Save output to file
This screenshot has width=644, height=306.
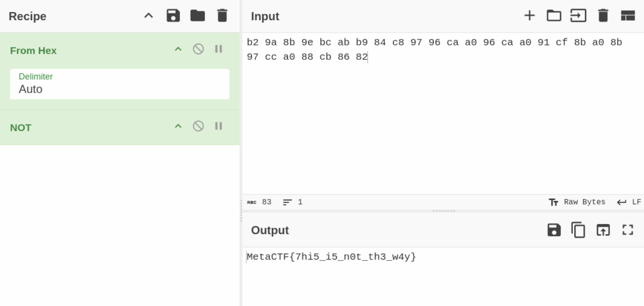pos(554,230)
